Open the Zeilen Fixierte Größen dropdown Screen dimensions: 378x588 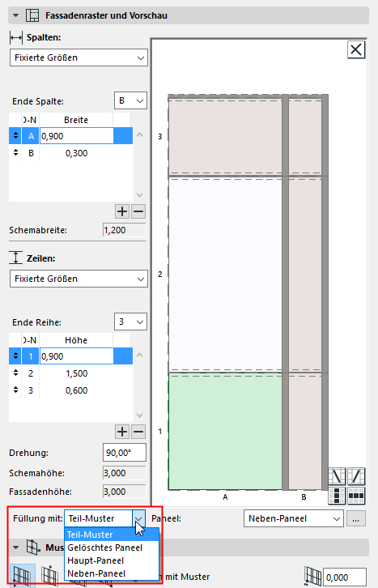[x=79, y=279]
